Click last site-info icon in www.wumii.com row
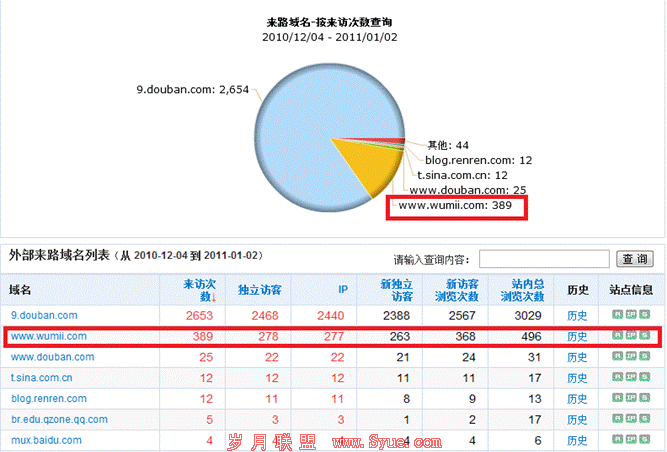Viewport: 667px width, 452px height. click(645, 335)
